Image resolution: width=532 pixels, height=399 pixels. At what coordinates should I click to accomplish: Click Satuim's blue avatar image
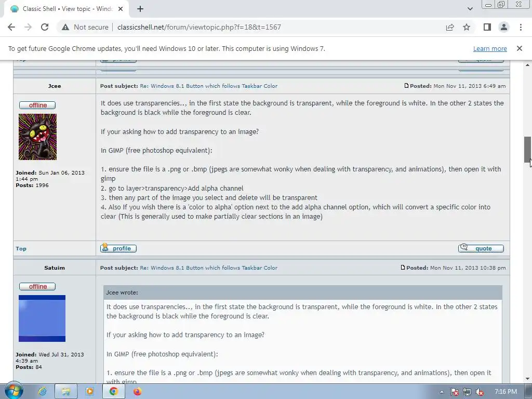42,318
